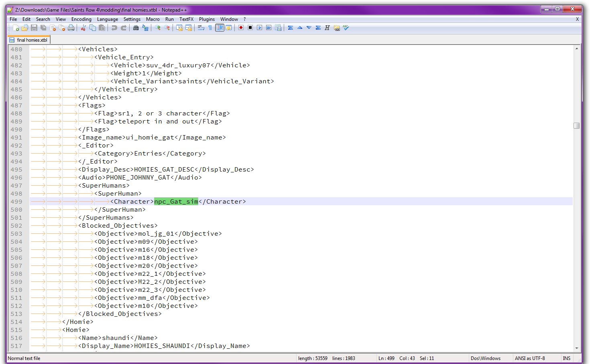This screenshot has width=590, height=364.
Task: Click the Save recorded macro icon
Action: pyautogui.click(x=278, y=28)
